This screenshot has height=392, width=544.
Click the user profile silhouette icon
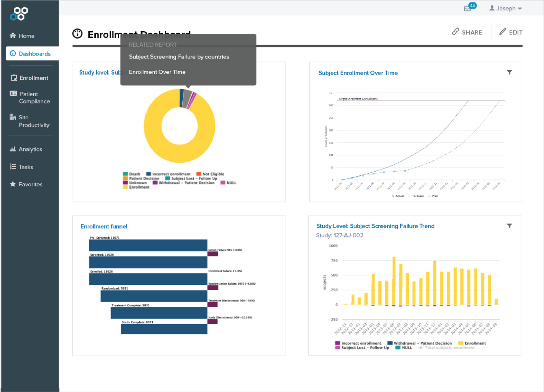click(492, 8)
